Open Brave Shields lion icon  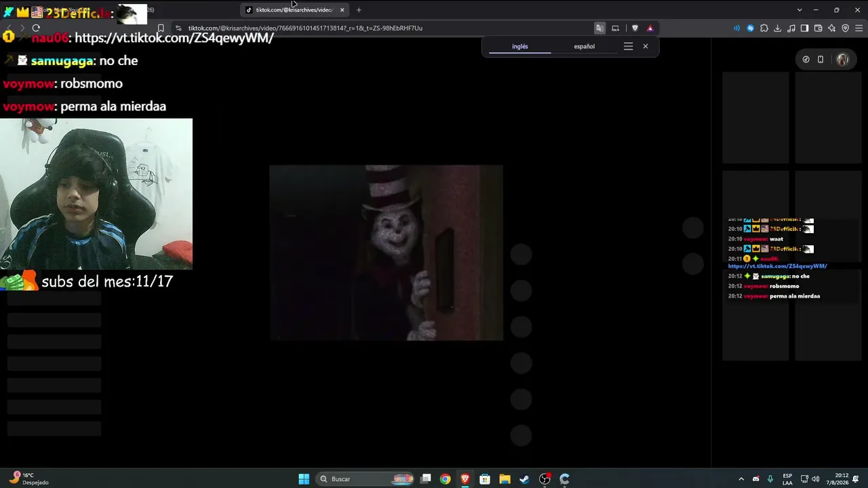(635, 28)
